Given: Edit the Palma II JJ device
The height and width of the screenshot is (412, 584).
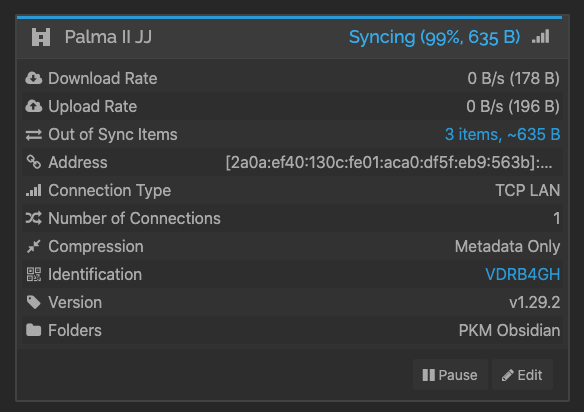Looking at the screenshot, I should click(x=522, y=375).
